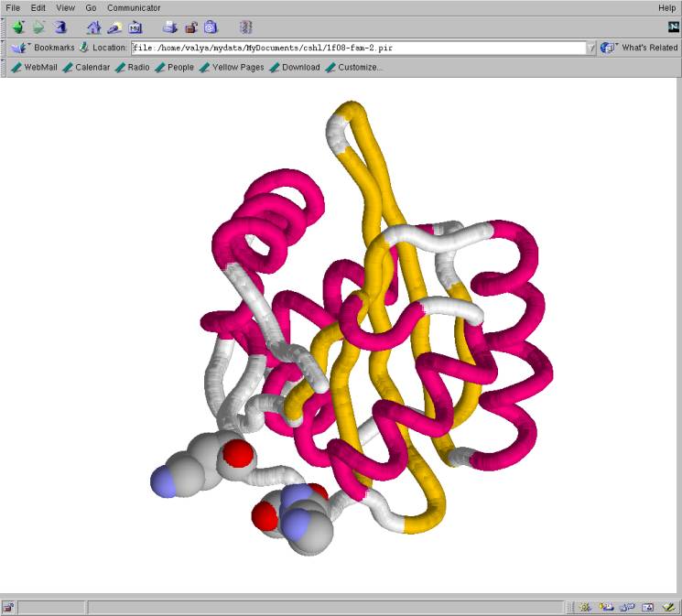682x616 pixels.
Task: Expand the Location history dropdown arrow
Action: tap(591, 48)
